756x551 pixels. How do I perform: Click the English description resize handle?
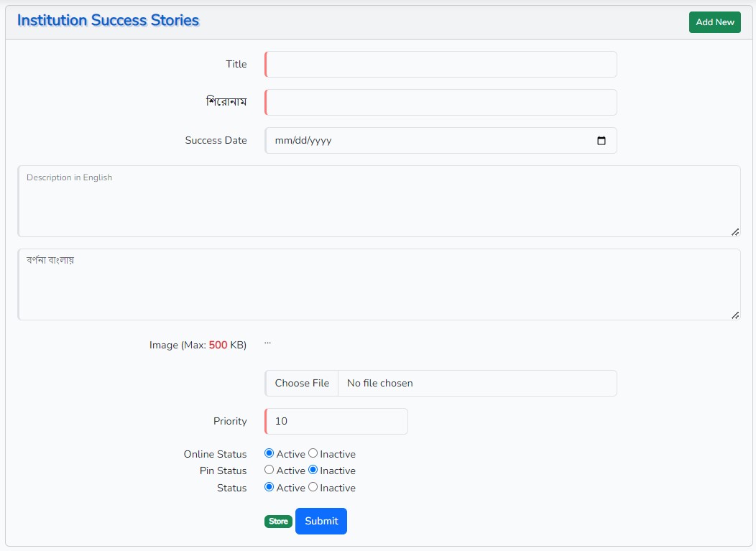[x=734, y=231]
